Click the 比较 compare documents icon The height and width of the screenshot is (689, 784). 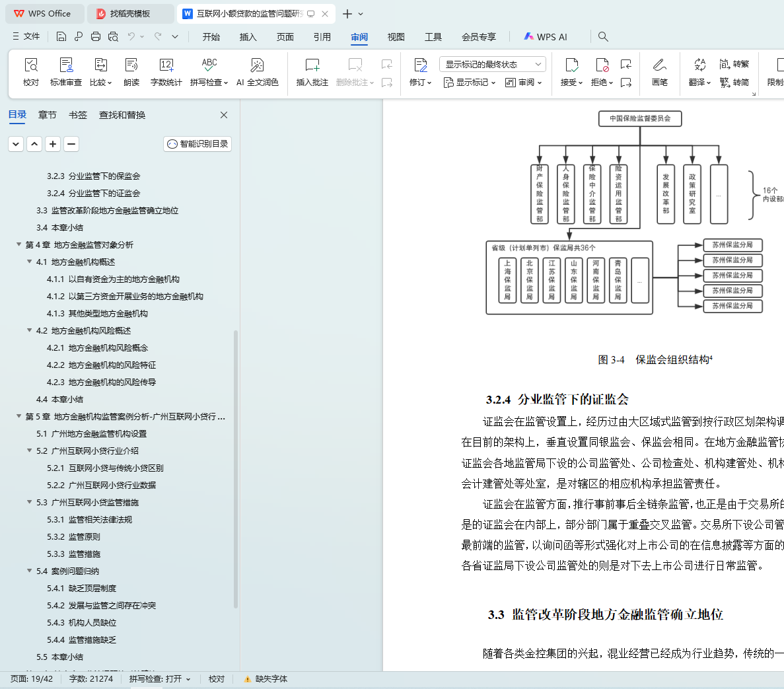click(100, 72)
